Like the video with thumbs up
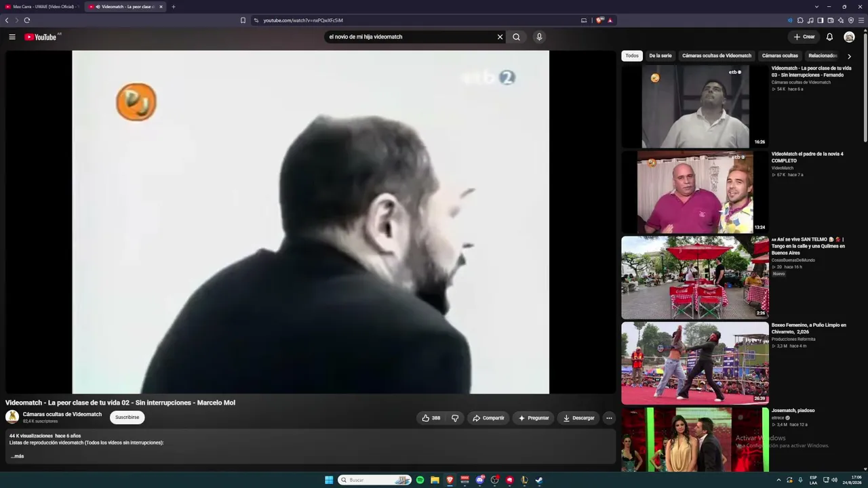Viewport: 868px width, 488px height. (431, 418)
